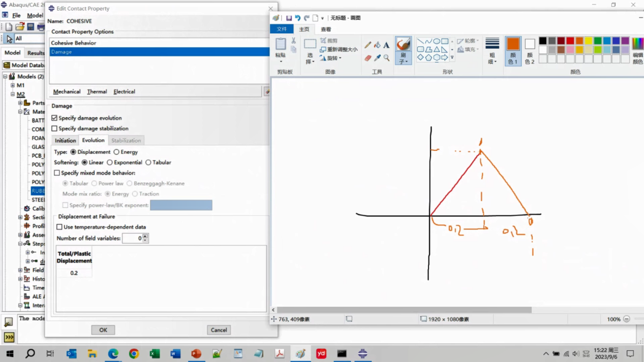Collapse the Materials tree node
The image size is (644, 362).
pos(20,112)
